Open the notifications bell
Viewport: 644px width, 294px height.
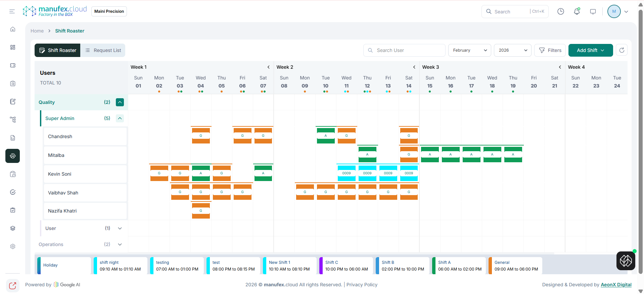pyautogui.click(x=577, y=11)
